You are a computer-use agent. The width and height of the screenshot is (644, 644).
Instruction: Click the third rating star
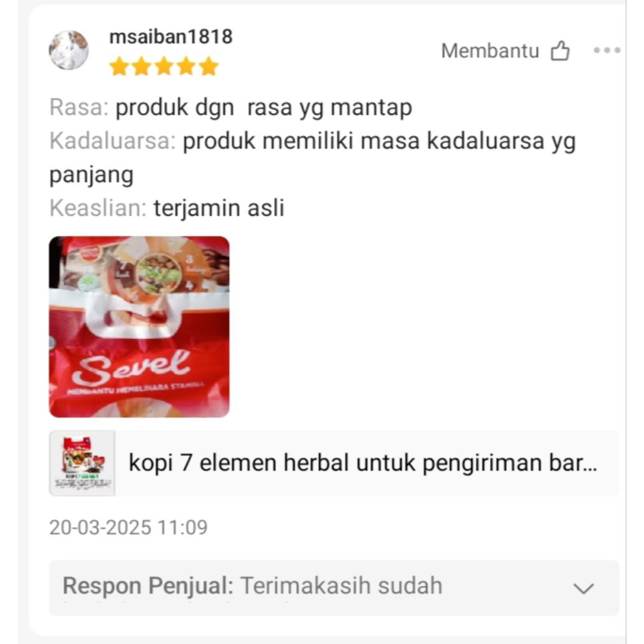tap(164, 67)
